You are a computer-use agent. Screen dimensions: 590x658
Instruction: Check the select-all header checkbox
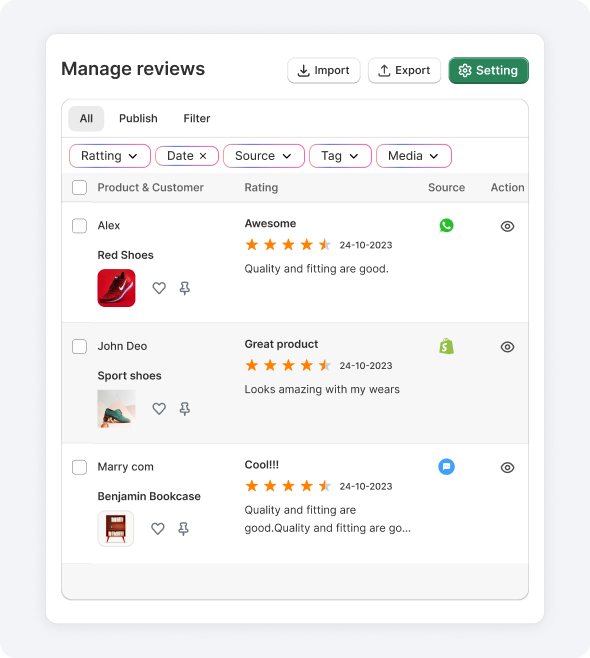coord(79,188)
